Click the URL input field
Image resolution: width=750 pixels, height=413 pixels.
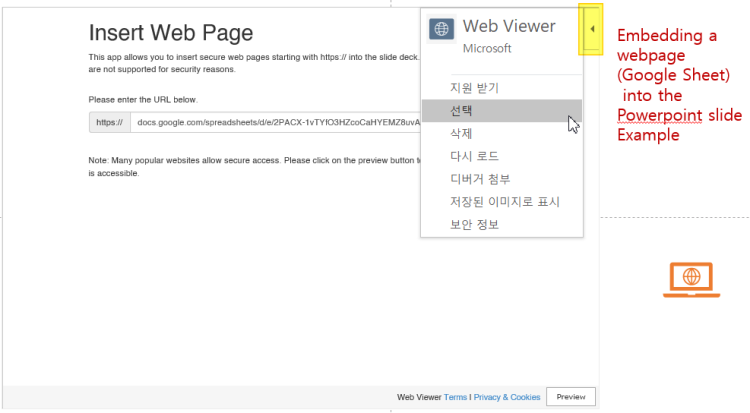(x=276, y=123)
